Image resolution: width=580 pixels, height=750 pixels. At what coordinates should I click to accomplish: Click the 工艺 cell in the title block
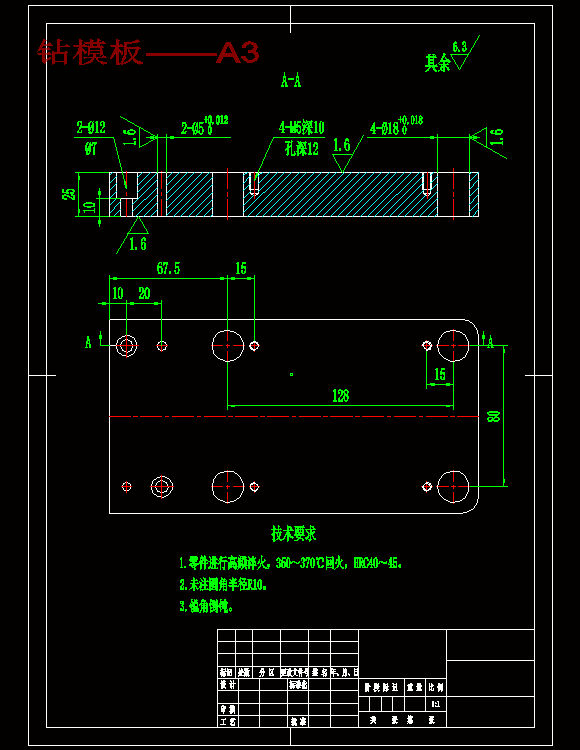coord(227,721)
